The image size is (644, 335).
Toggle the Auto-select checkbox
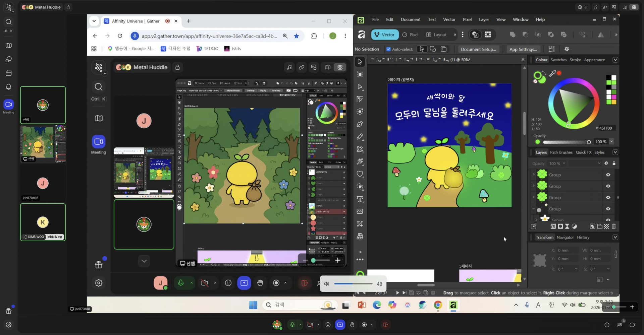pyautogui.click(x=388, y=49)
